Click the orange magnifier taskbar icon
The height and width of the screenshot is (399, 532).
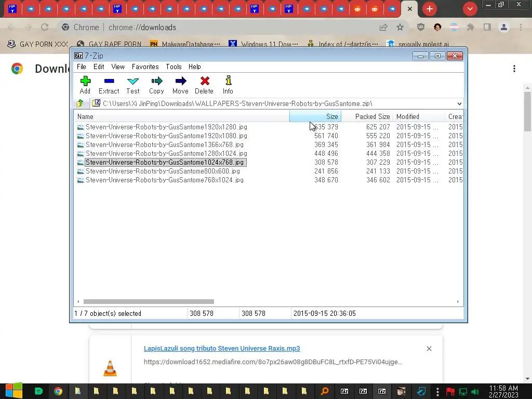(324, 391)
